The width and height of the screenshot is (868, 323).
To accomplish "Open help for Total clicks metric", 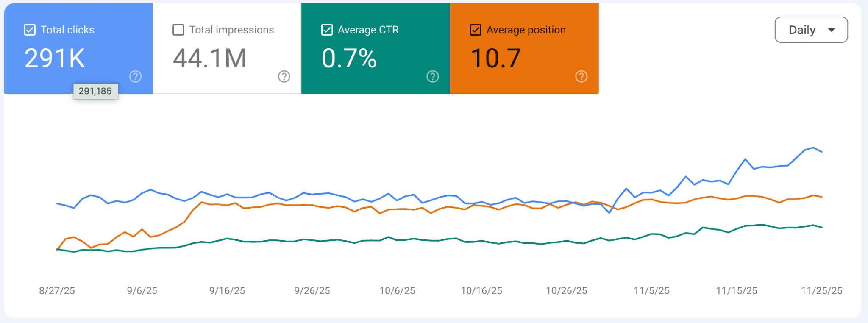I will [135, 77].
